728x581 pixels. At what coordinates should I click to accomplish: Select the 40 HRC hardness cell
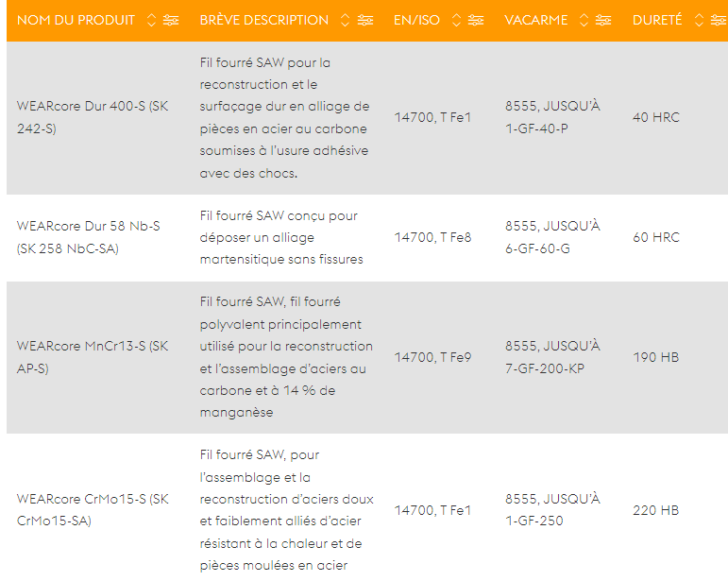point(655,118)
